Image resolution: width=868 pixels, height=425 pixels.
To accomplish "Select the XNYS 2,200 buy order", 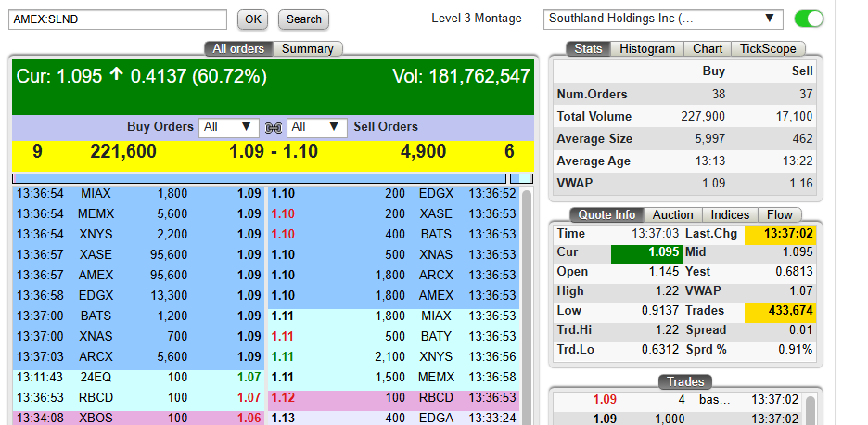I will pos(137,235).
